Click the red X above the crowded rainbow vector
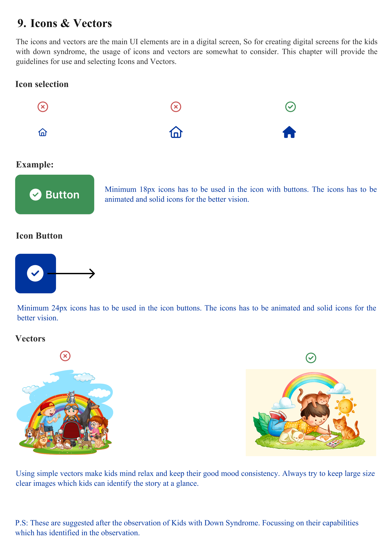This screenshot has width=392, height=555. [x=65, y=356]
